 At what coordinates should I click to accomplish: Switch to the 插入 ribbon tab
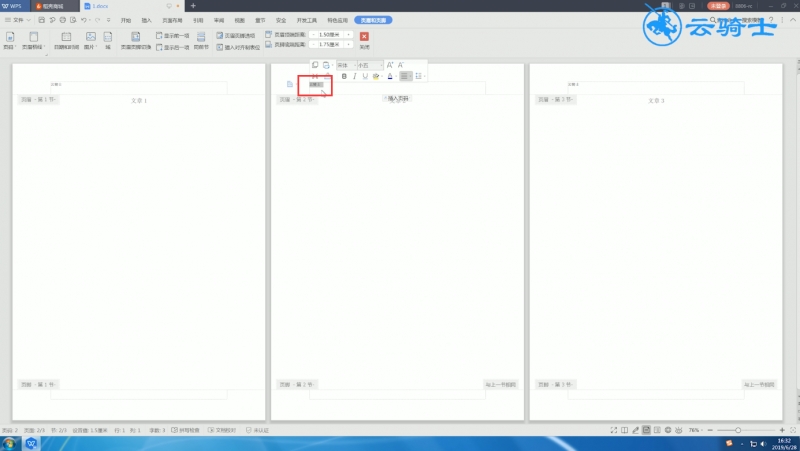click(x=146, y=20)
